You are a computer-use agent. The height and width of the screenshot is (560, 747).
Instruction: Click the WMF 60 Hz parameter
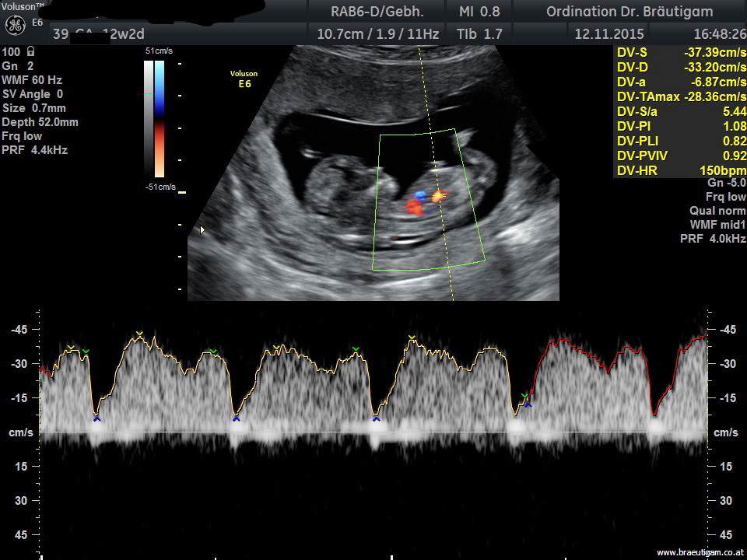click(x=32, y=80)
